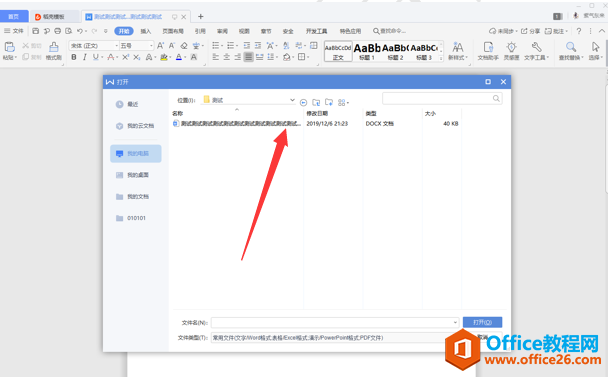Click the Print icon in quick access toolbar
This screenshot has height=377, width=608.
(57, 31)
